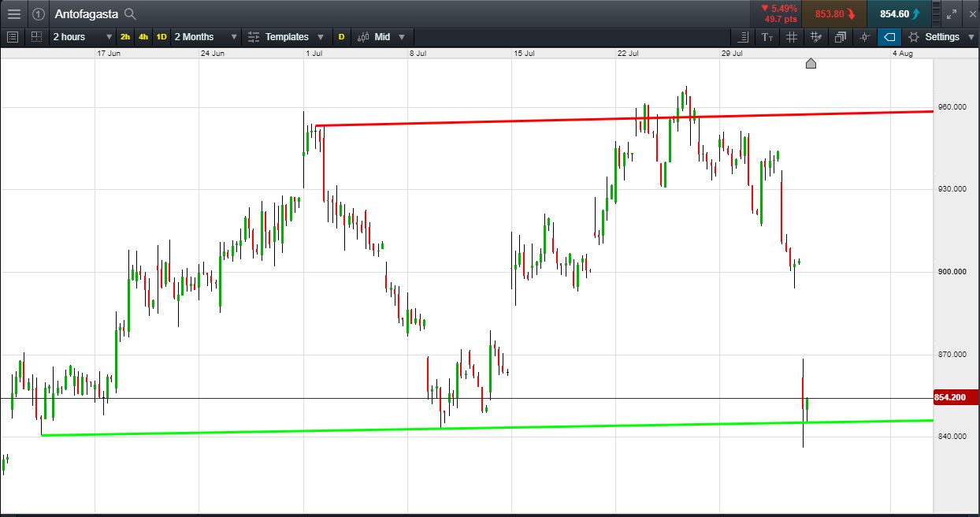Click the 24 Jun date label
This screenshot has height=517, width=980.
coord(213,54)
